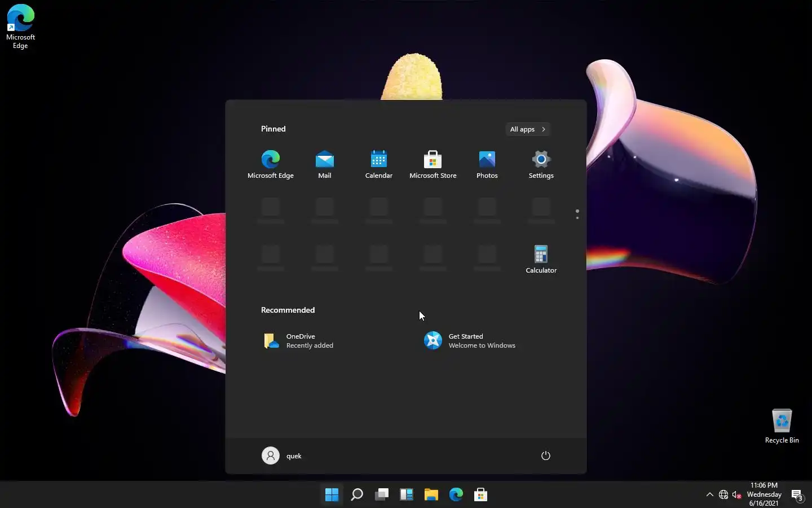Open the Calculator app
Viewport: 812px width, 508px height.
(541, 259)
